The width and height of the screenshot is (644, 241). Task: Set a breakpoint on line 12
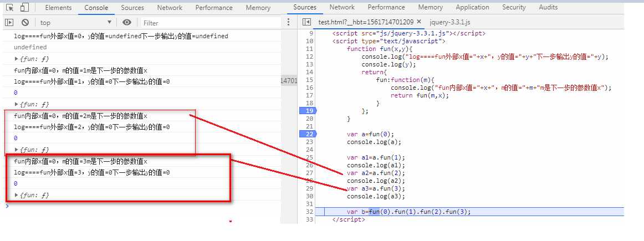click(x=310, y=57)
